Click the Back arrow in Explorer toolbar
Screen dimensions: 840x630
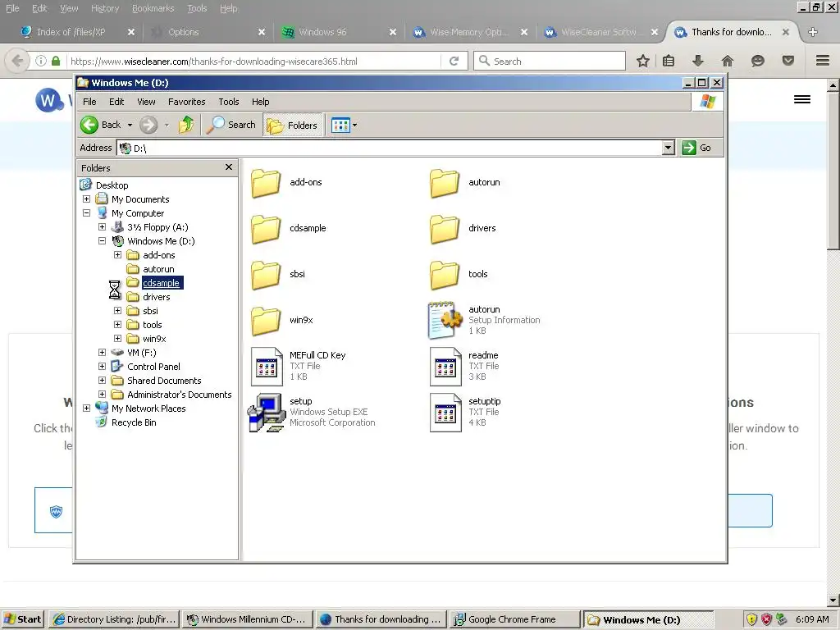click(x=89, y=125)
